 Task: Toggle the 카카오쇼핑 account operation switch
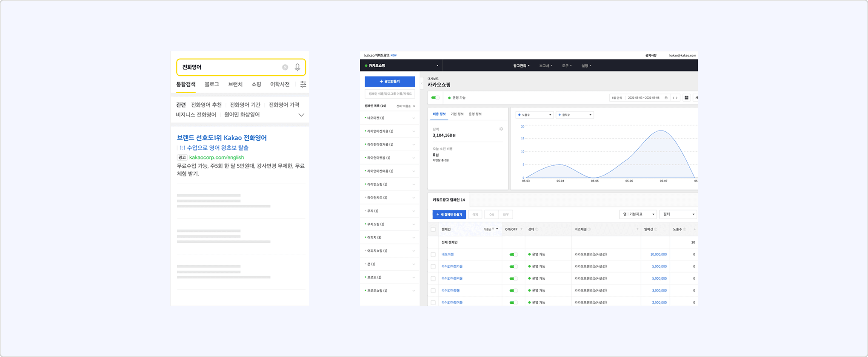click(435, 98)
